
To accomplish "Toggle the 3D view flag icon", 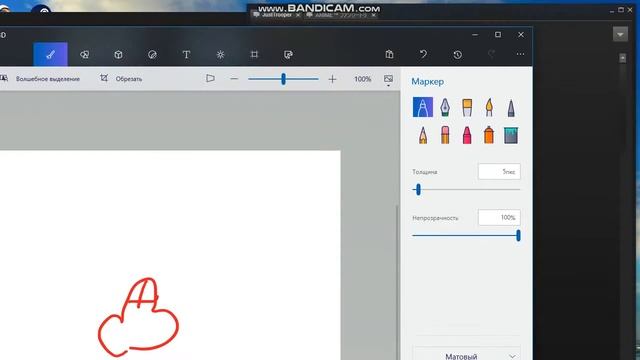I will (210, 78).
